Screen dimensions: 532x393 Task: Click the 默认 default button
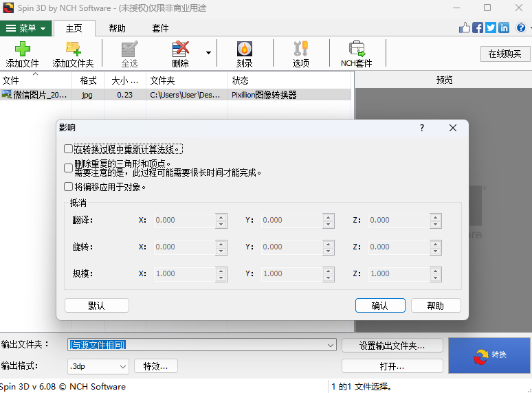click(97, 306)
